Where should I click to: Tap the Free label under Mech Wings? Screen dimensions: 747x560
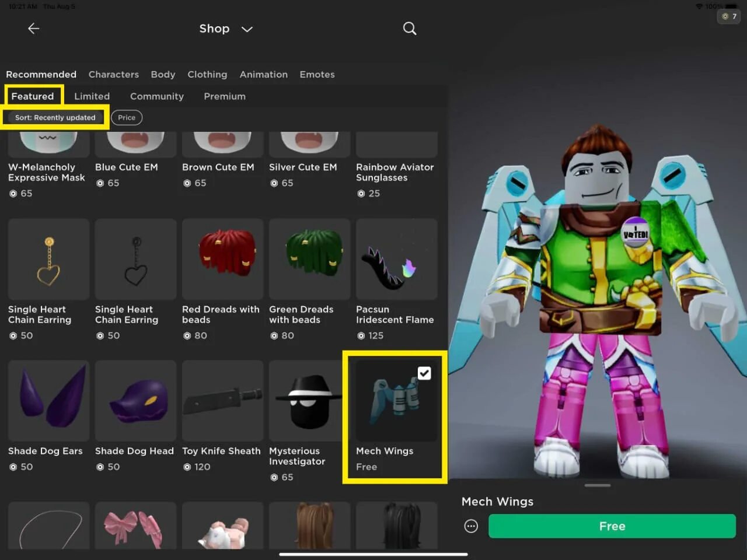click(x=366, y=467)
